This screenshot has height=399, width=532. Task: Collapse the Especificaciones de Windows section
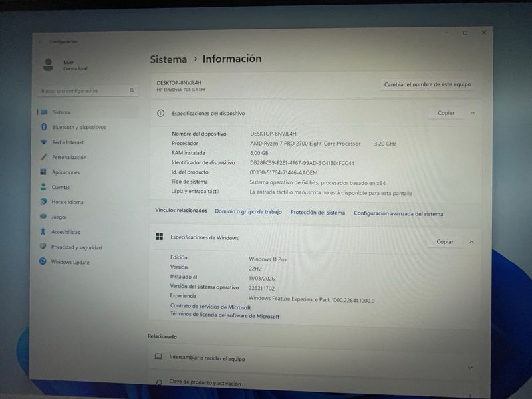471,242
